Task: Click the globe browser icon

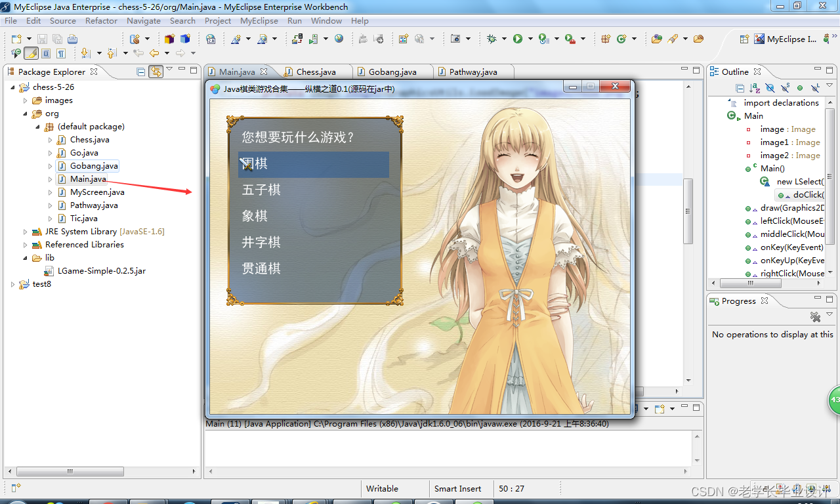Action: (339, 39)
